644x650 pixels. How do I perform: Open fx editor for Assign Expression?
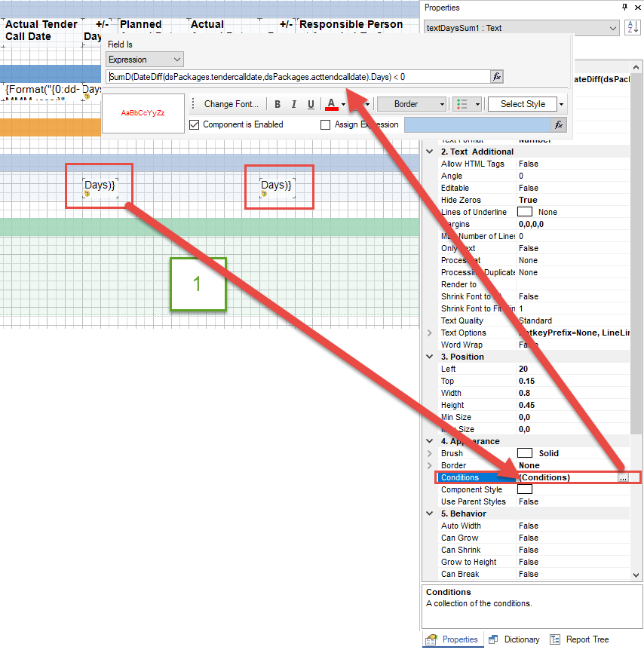coord(559,124)
